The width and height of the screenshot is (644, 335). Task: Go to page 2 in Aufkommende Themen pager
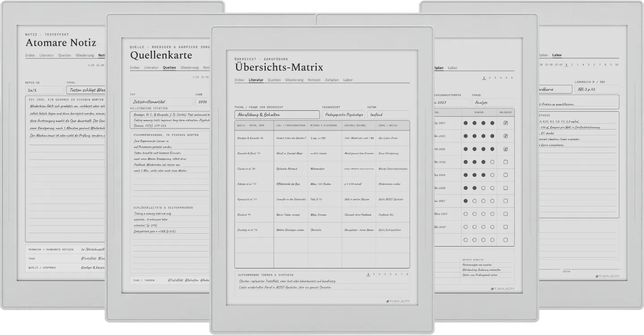pos(373,274)
